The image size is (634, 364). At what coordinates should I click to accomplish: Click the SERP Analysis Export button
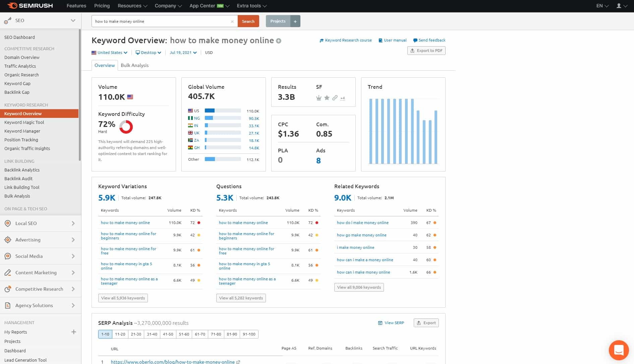[426, 323]
